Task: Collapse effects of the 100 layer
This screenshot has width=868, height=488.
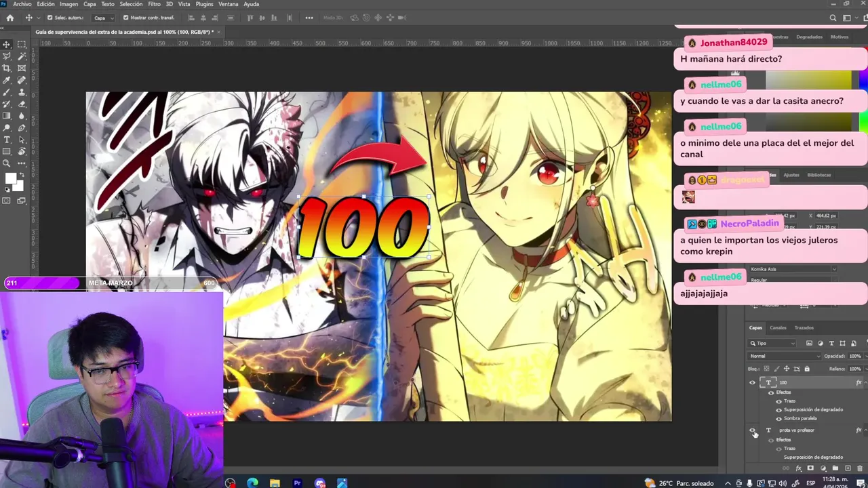Action: (x=865, y=382)
